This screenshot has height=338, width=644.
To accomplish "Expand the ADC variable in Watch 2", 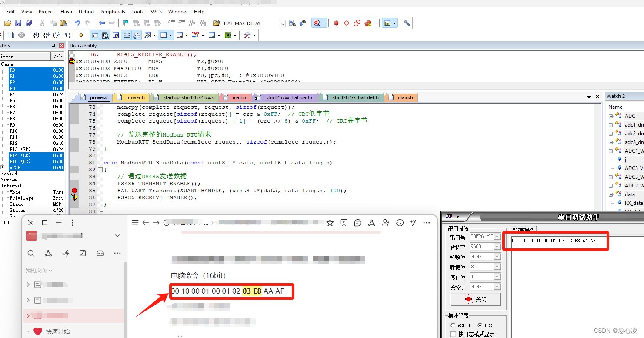I will click(611, 116).
